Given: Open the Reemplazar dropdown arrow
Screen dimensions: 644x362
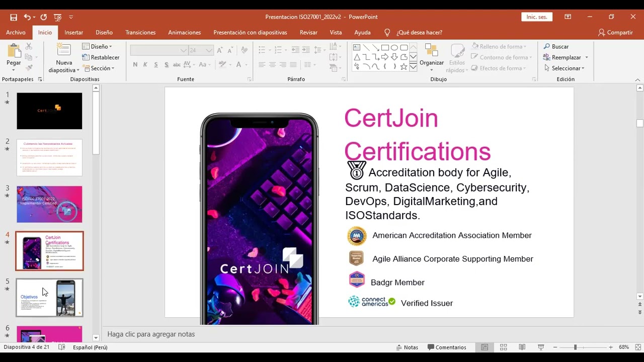Looking at the screenshot, I should click(x=587, y=57).
